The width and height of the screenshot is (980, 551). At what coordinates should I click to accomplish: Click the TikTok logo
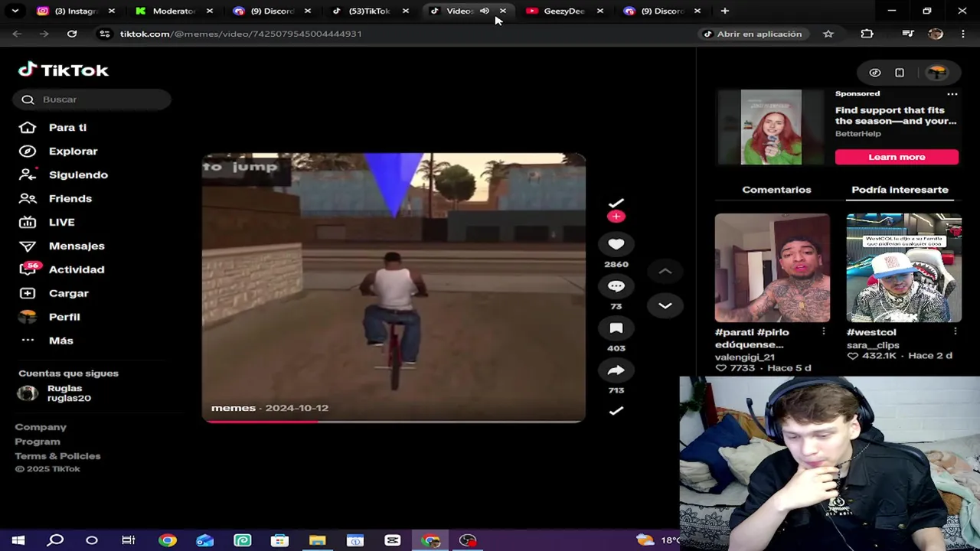[x=64, y=70]
